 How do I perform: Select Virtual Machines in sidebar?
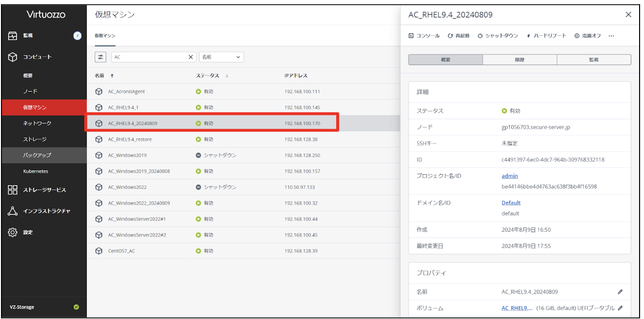(x=44, y=107)
